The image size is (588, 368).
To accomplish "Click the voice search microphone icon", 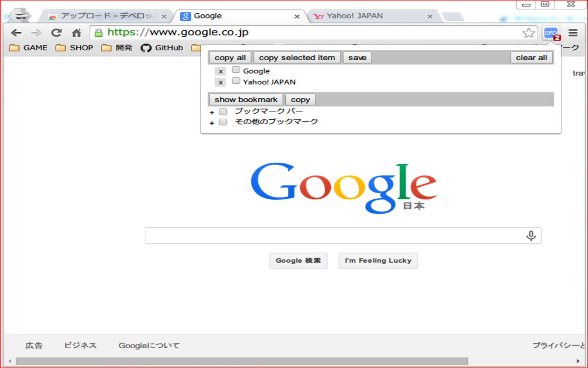I will tap(531, 236).
